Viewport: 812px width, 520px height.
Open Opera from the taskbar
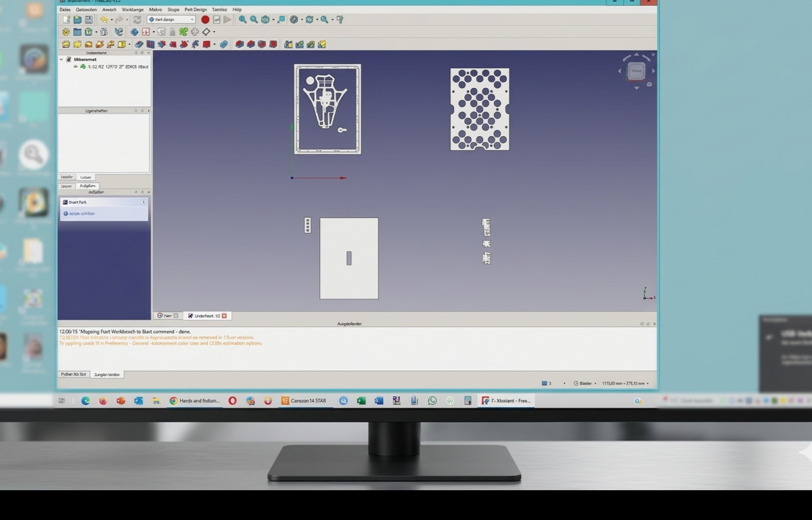coord(233,401)
